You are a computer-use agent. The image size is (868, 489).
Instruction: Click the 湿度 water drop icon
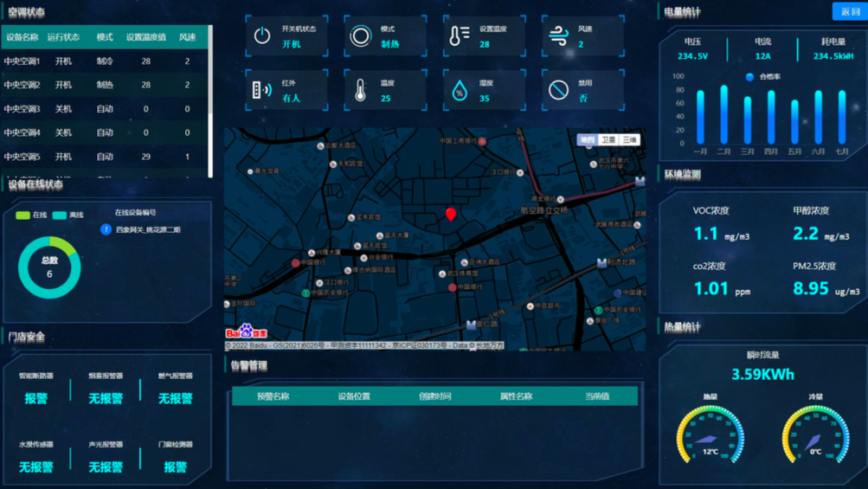tap(460, 90)
